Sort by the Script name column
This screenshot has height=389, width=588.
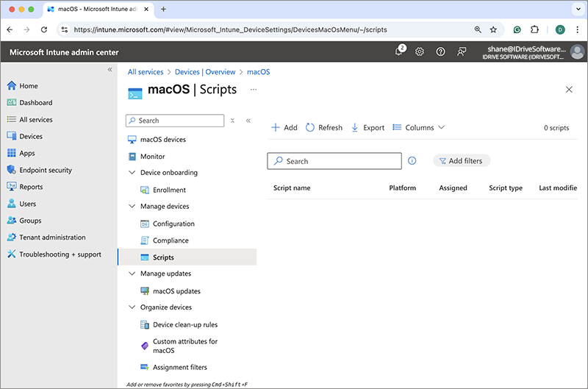292,188
